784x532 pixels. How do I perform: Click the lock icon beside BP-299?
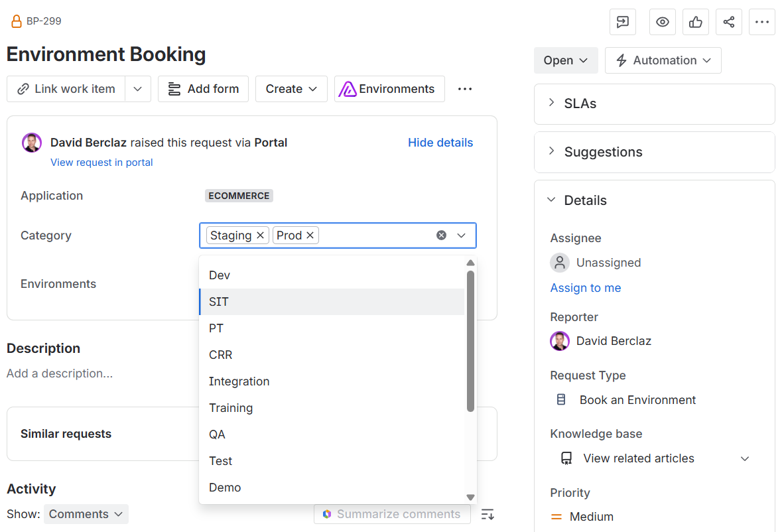17,21
